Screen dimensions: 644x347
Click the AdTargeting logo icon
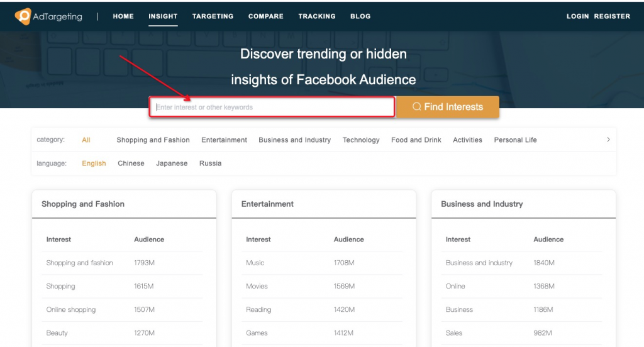click(23, 16)
